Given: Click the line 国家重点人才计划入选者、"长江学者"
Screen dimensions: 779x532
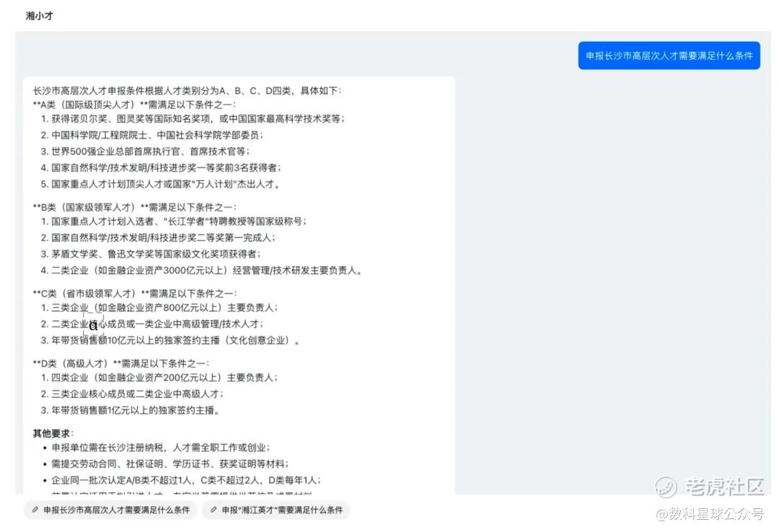Looking at the screenshot, I should 173,221.
